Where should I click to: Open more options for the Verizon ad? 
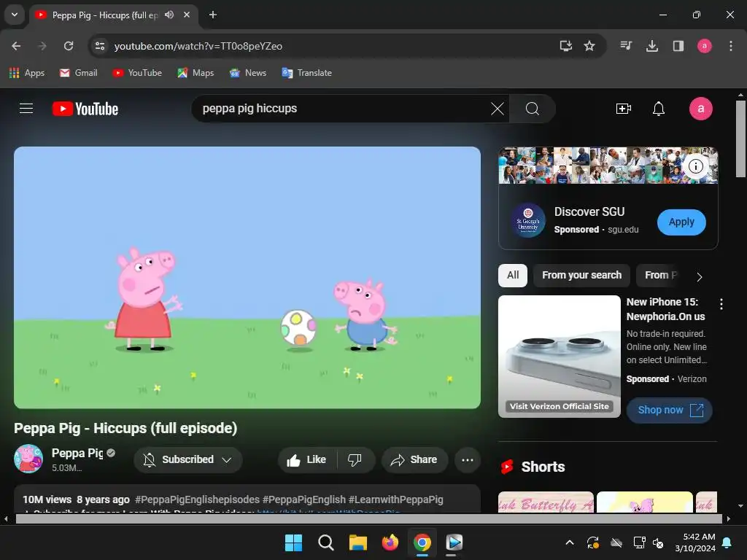tap(721, 304)
